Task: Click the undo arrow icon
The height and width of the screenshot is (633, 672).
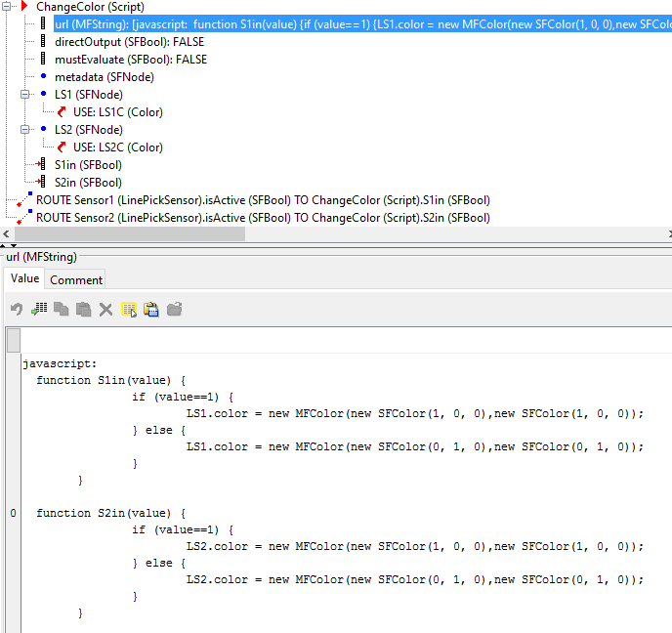Action: [17, 309]
